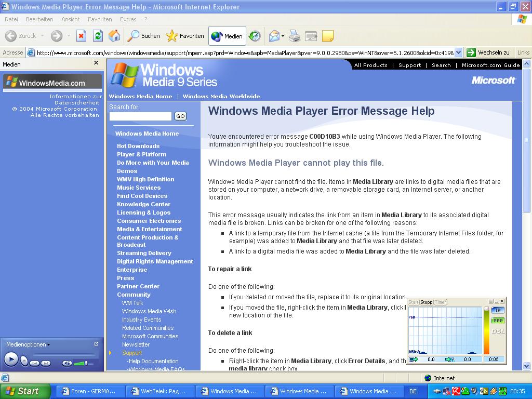Click the Windows Media Worldwide link
532x399 pixels.
(x=221, y=96)
